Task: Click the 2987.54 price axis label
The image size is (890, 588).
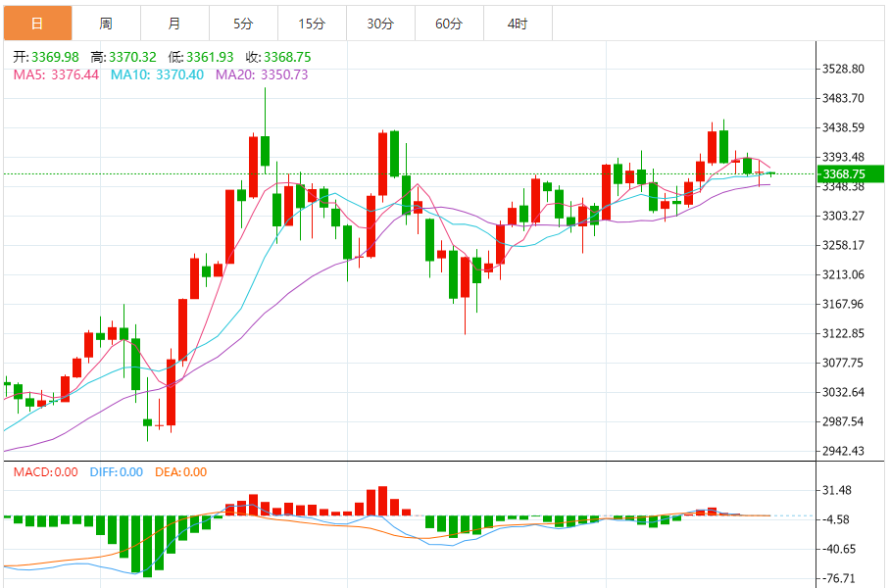Action: click(x=844, y=421)
